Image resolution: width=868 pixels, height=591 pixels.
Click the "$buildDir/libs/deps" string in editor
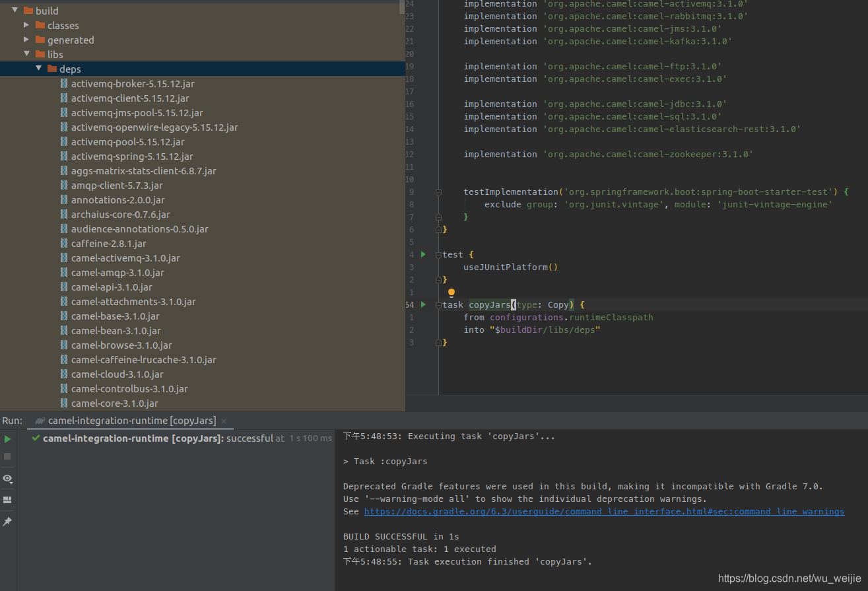[x=545, y=330]
